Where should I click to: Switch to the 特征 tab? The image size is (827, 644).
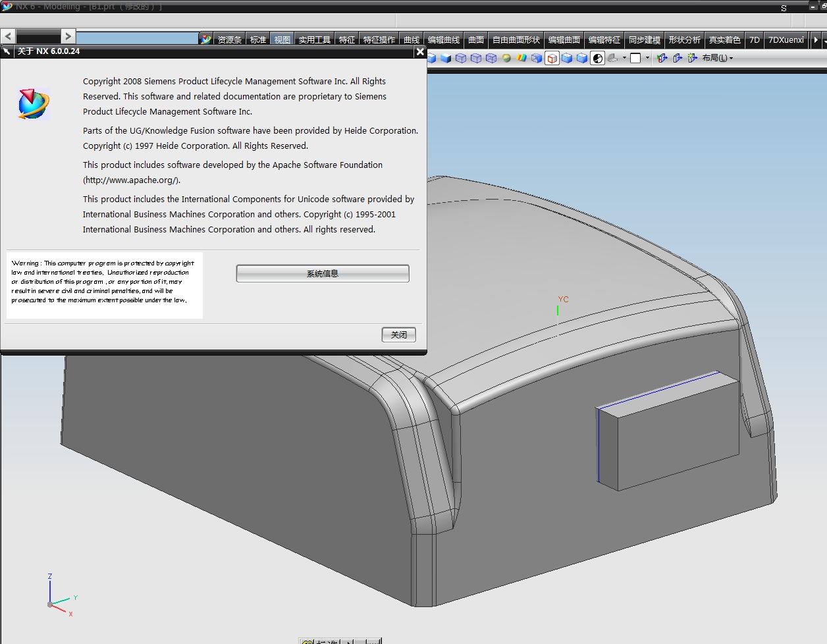(x=347, y=40)
